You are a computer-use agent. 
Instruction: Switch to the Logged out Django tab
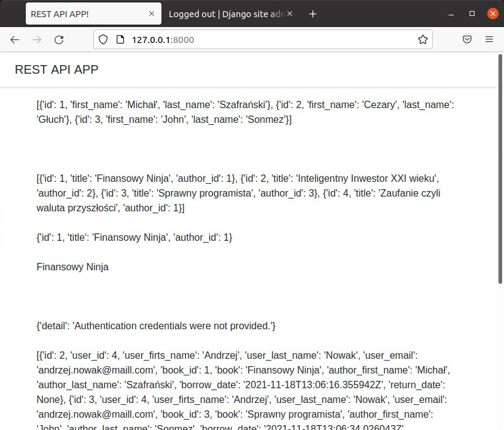pyautogui.click(x=224, y=14)
